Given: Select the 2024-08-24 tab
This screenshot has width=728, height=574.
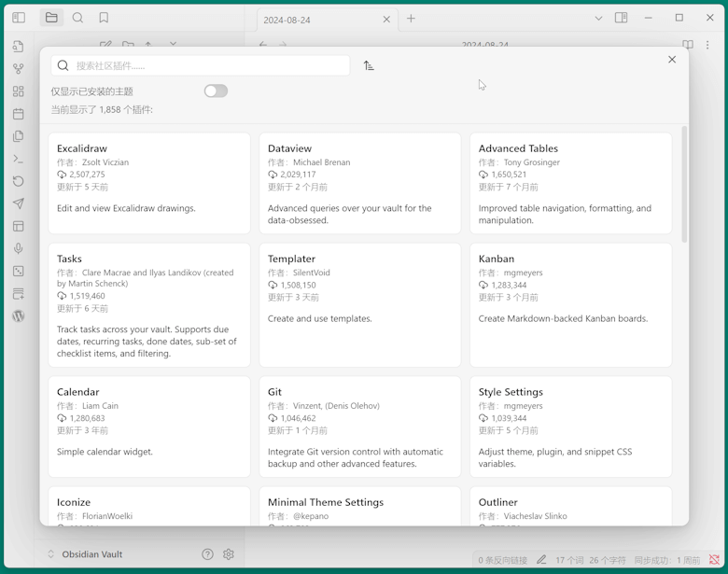Looking at the screenshot, I should 328,20.
